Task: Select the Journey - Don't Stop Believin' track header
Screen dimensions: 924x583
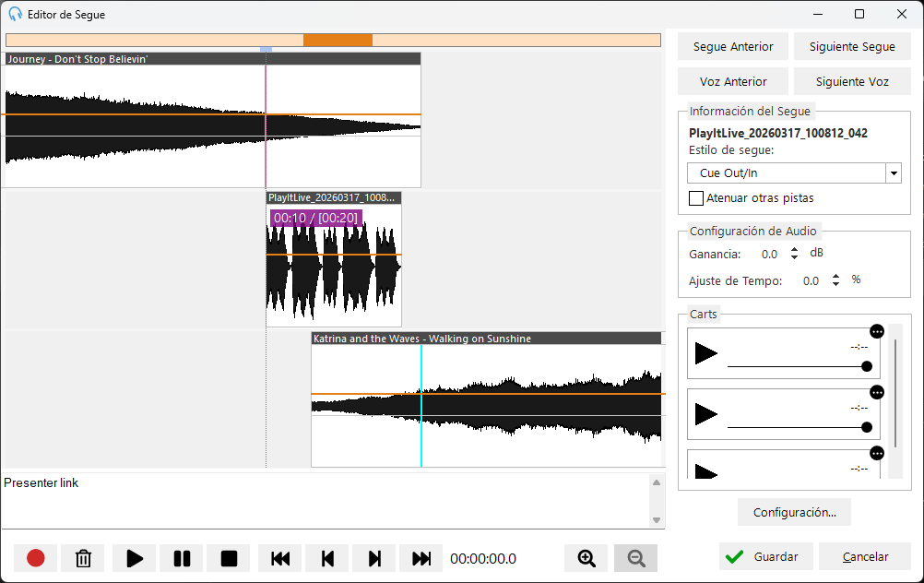Action: pyautogui.click(x=213, y=59)
